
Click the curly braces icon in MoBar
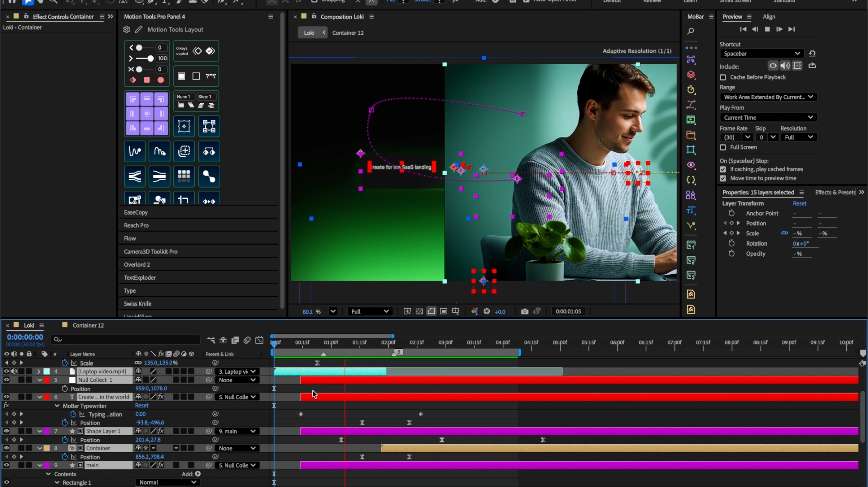tap(690, 180)
